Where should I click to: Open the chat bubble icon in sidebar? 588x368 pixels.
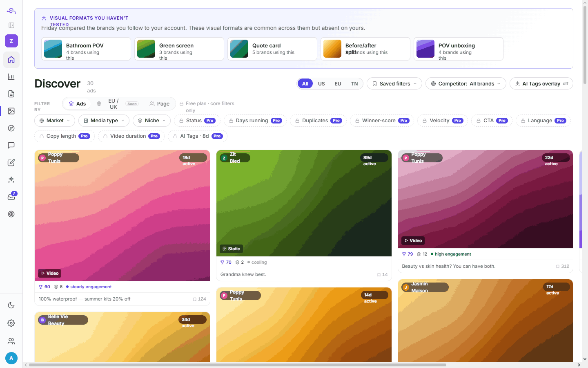point(11,146)
